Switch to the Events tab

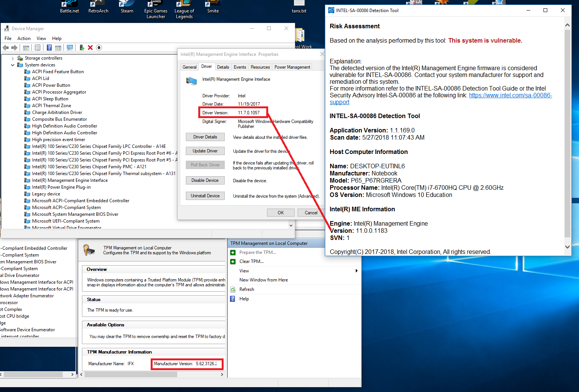pyautogui.click(x=240, y=67)
